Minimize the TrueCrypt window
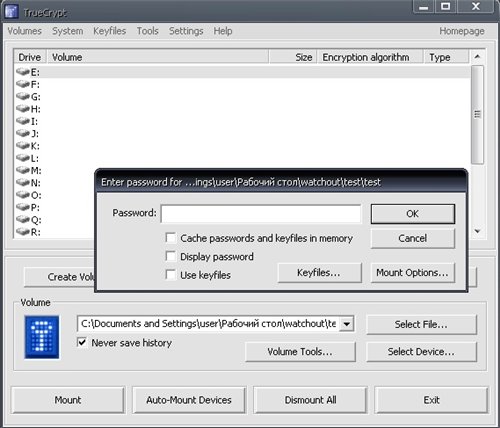The height and width of the screenshot is (428, 500). [424, 7]
